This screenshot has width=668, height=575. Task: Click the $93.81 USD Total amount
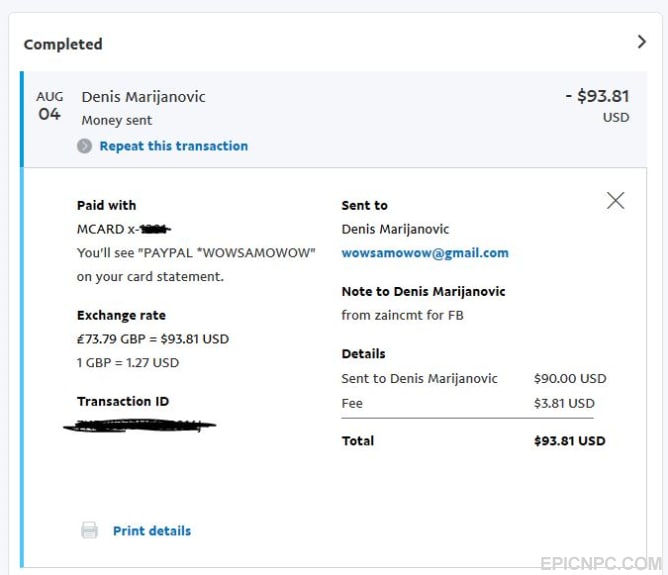(x=570, y=441)
